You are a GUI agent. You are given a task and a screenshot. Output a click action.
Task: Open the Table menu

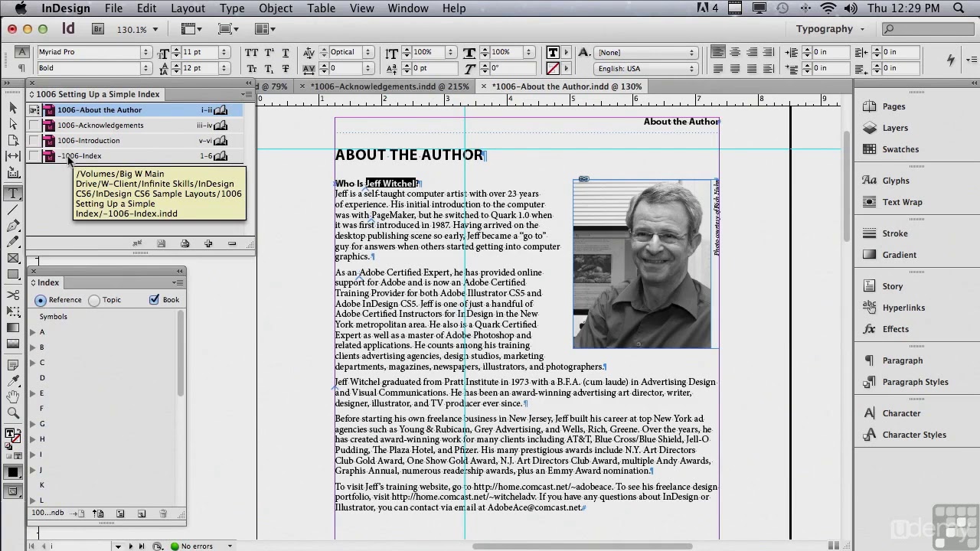pos(322,8)
